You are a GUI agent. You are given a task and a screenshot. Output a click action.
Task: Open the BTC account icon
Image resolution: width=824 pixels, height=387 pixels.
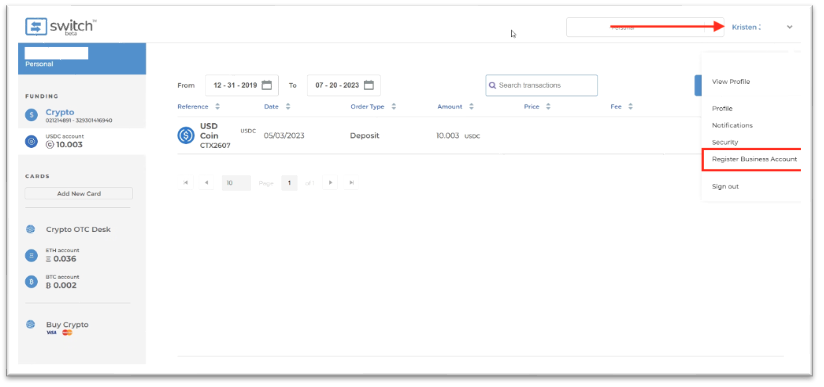(x=32, y=282)
